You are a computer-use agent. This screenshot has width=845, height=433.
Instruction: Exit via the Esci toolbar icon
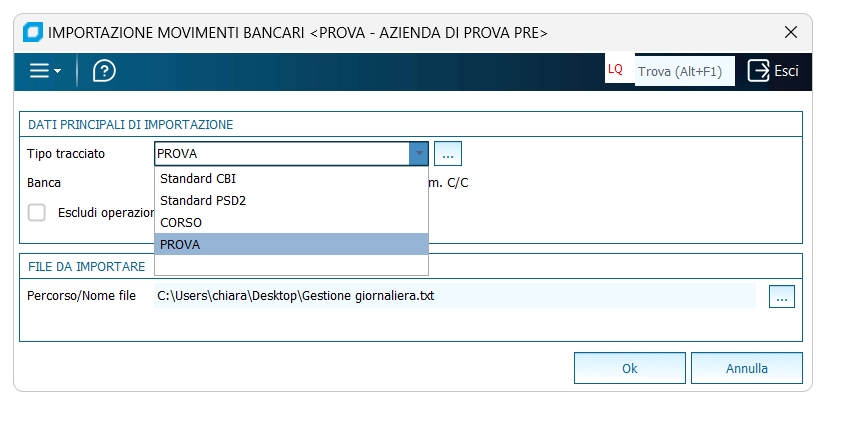tap(773, 70)
